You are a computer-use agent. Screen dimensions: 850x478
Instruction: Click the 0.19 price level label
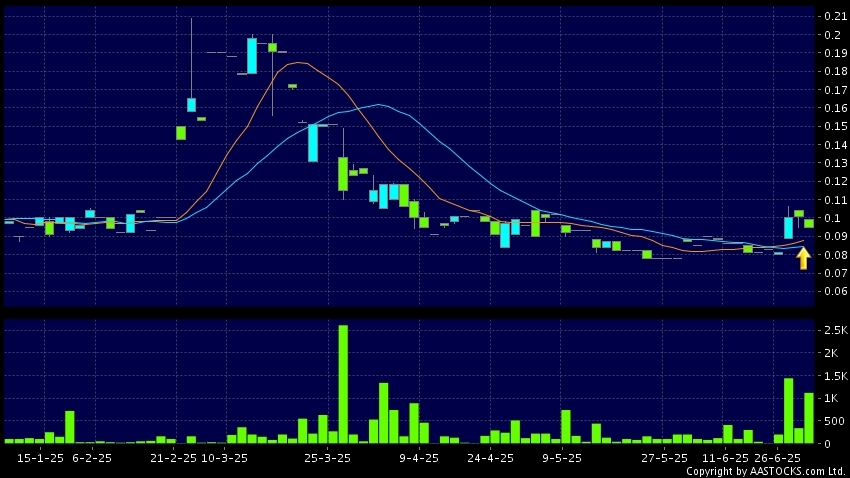pos(835,53)
